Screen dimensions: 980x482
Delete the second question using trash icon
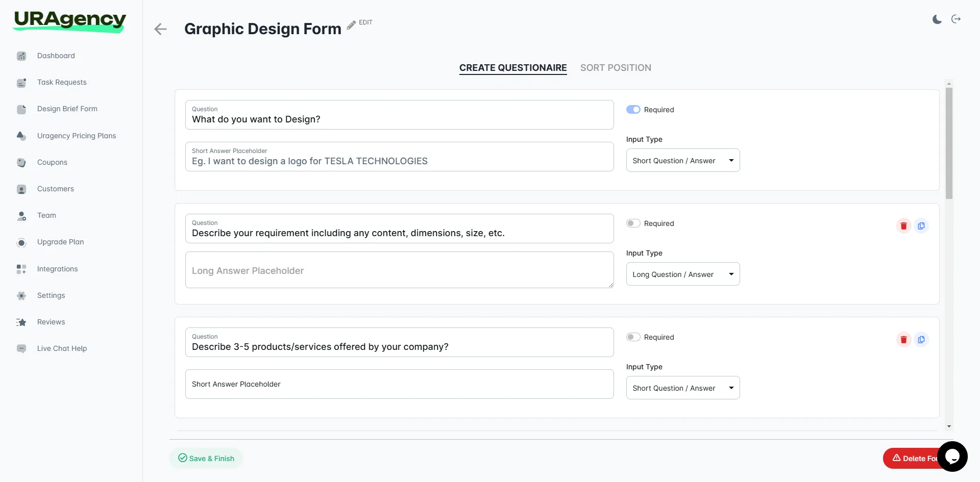(903, 226)
